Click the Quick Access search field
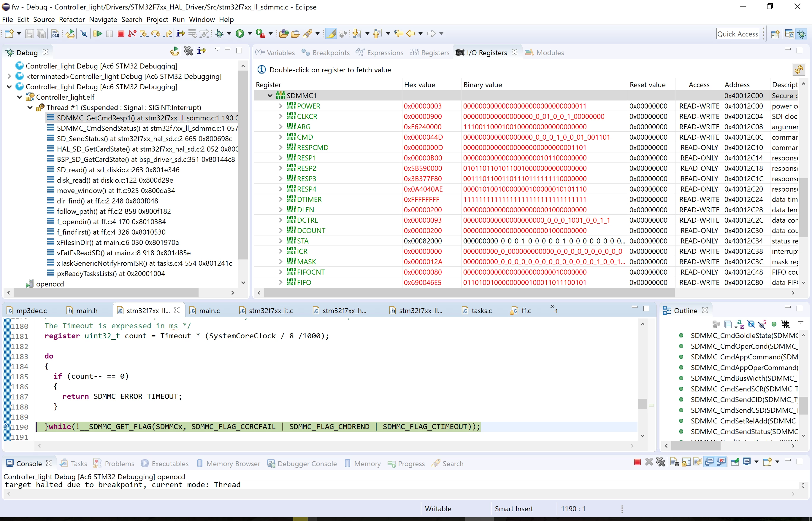 pos(738,34)
